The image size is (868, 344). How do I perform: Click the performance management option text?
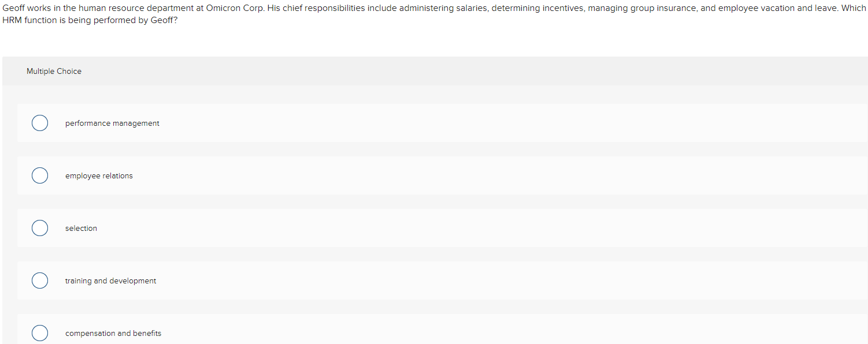coord(112,123)
